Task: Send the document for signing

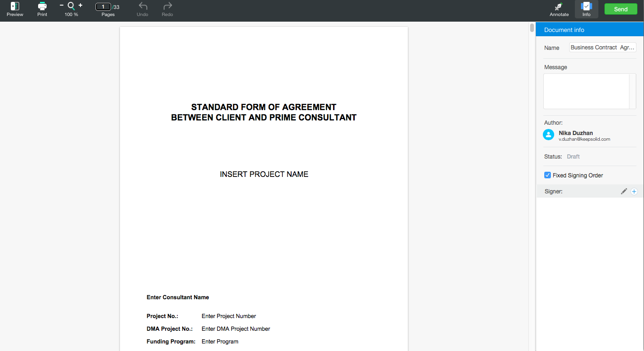Action: point(620,9)
